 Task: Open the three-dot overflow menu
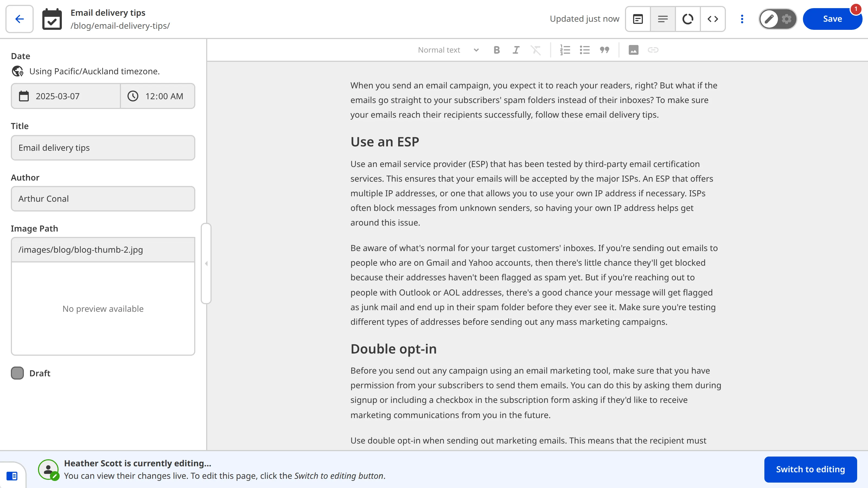point(742,19)
